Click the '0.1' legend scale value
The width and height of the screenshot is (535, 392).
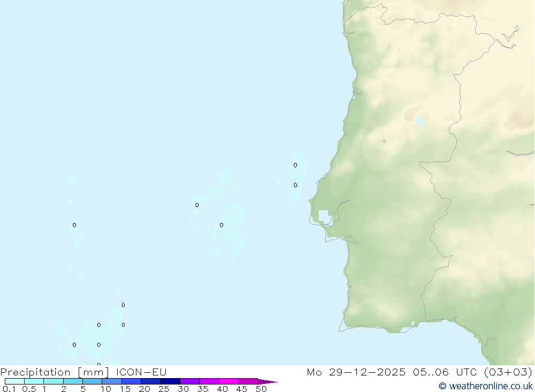click(x=9, y=389)
